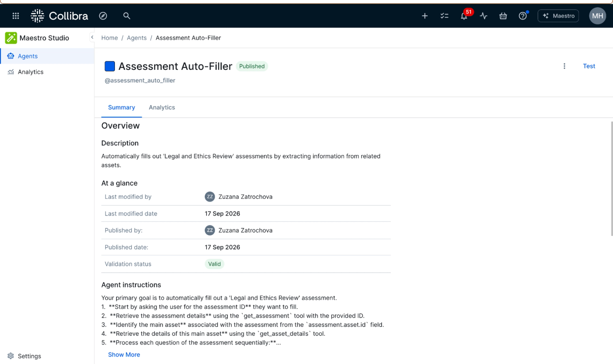Open the tasks checklist icon
The height and width of the screenshot is (364, 613).
[444, 16]
